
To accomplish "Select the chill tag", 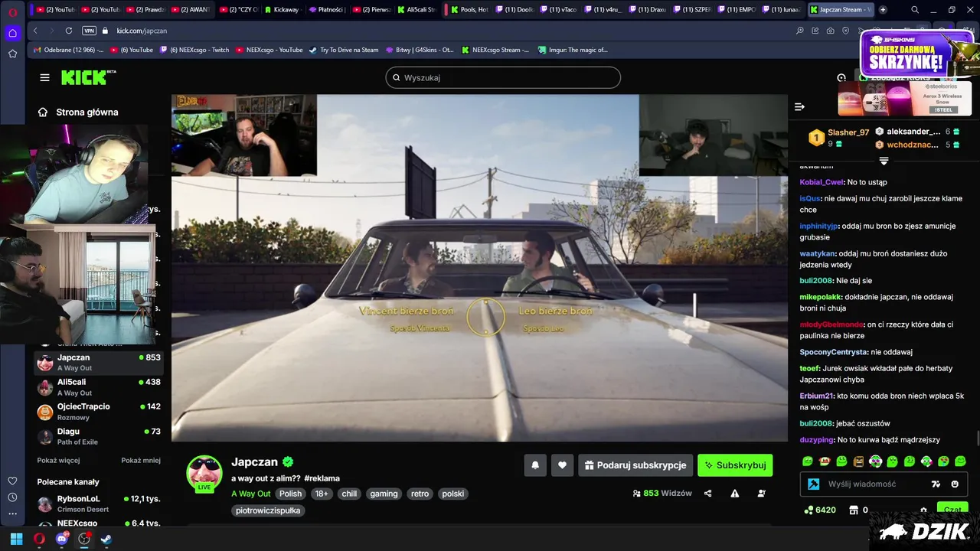I will pyautogui.click(x=349, y=494).
